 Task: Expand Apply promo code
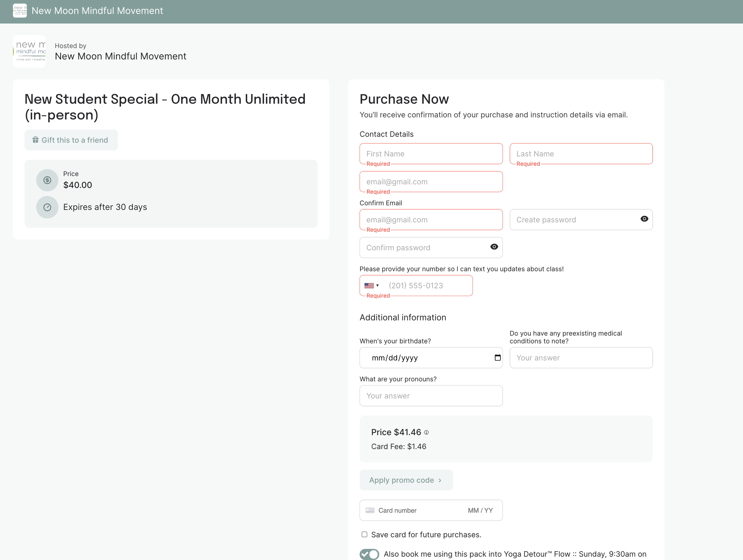click(406, 480)
